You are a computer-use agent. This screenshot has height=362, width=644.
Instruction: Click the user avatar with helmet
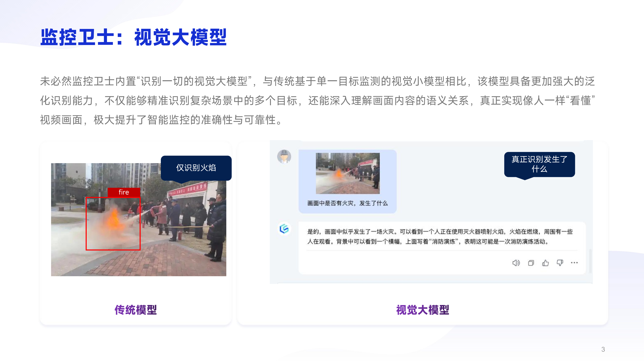coord(284,156)
